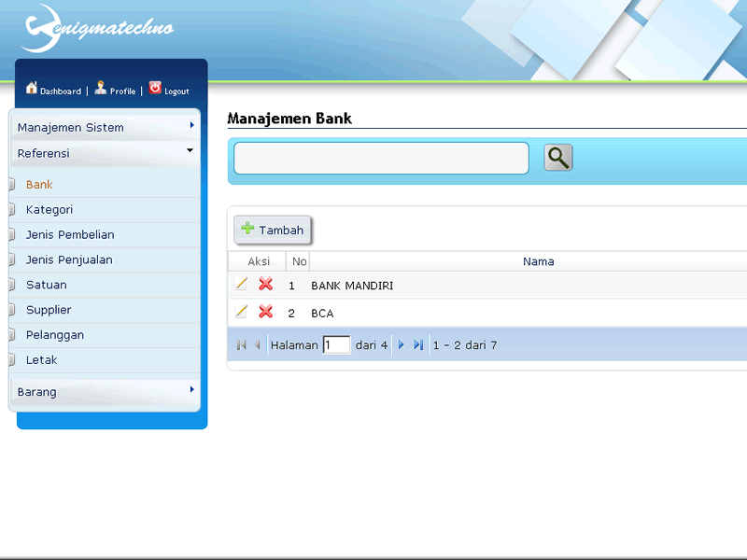Screen dimensions: 747x560
Task: Click Manajemen Sistem section header
Action: tap(106, 128)
